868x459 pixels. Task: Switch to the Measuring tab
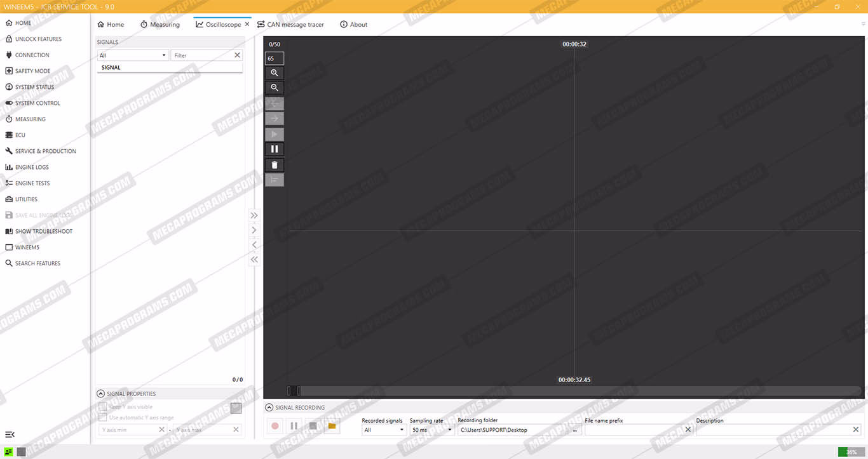point(159,25)
